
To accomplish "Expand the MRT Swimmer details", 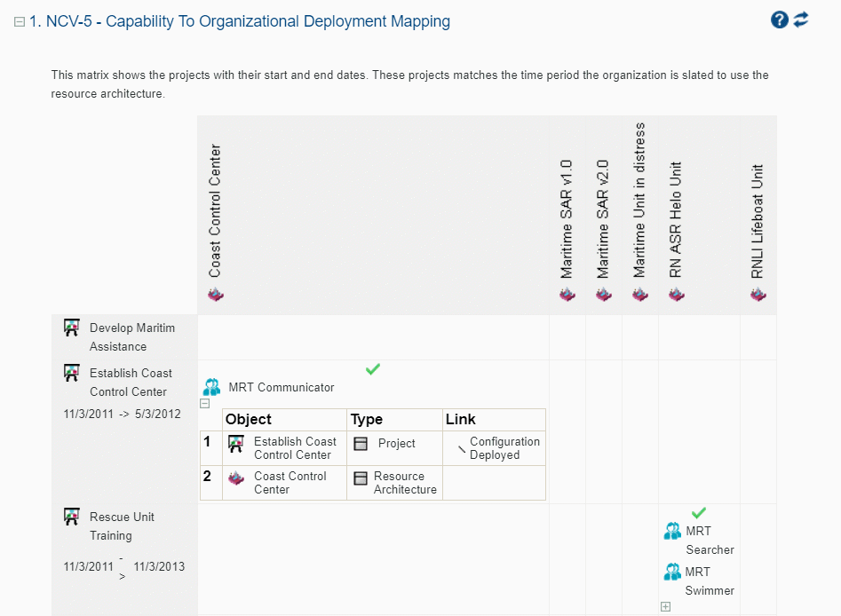I will tap(665, 607).
